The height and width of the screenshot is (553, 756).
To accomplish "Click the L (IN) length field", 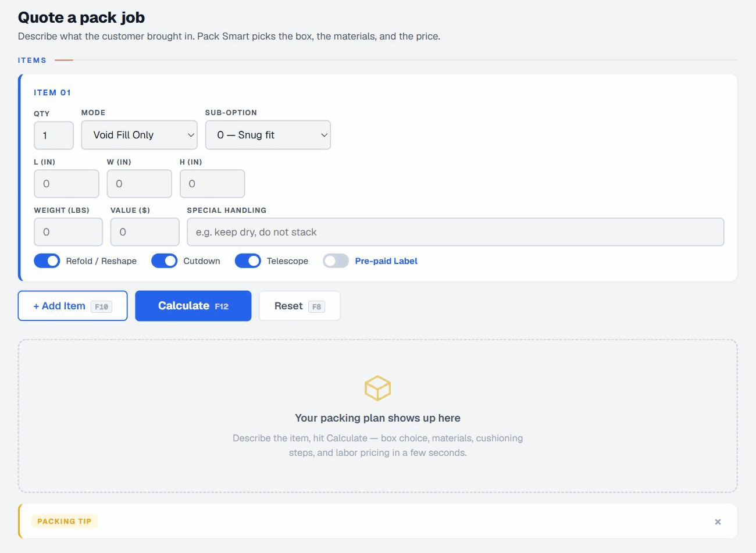I will (66, 184).
